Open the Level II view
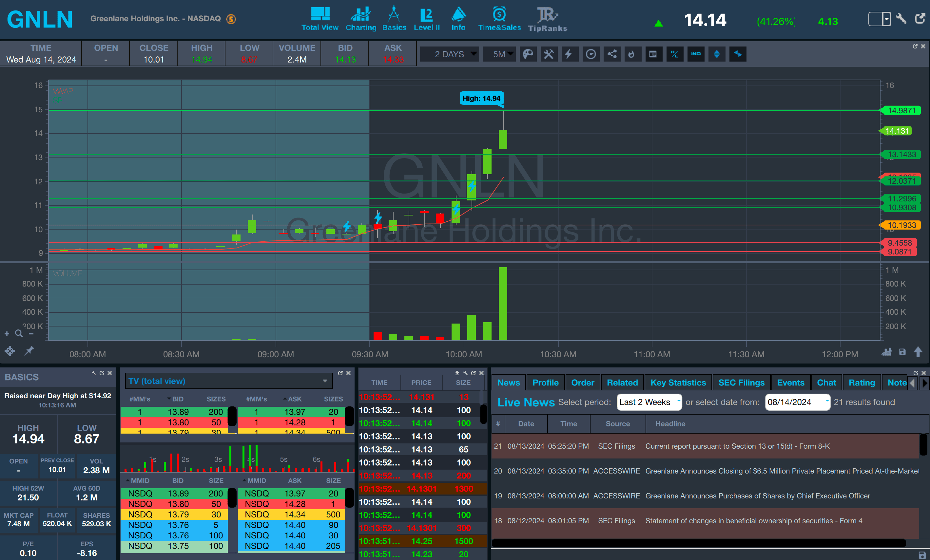 pos(427,19)
